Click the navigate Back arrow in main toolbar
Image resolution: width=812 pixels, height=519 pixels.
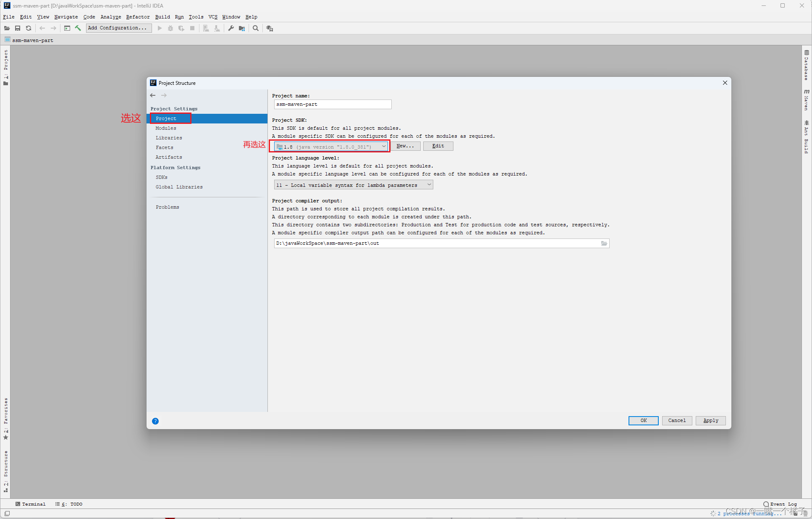pyautogui.click(x=42, y=28)
